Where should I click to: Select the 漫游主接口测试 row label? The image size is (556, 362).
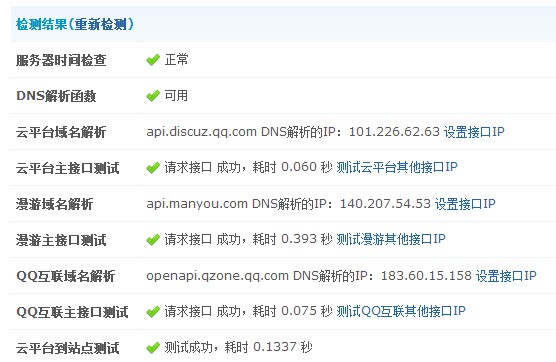point(61,240)
